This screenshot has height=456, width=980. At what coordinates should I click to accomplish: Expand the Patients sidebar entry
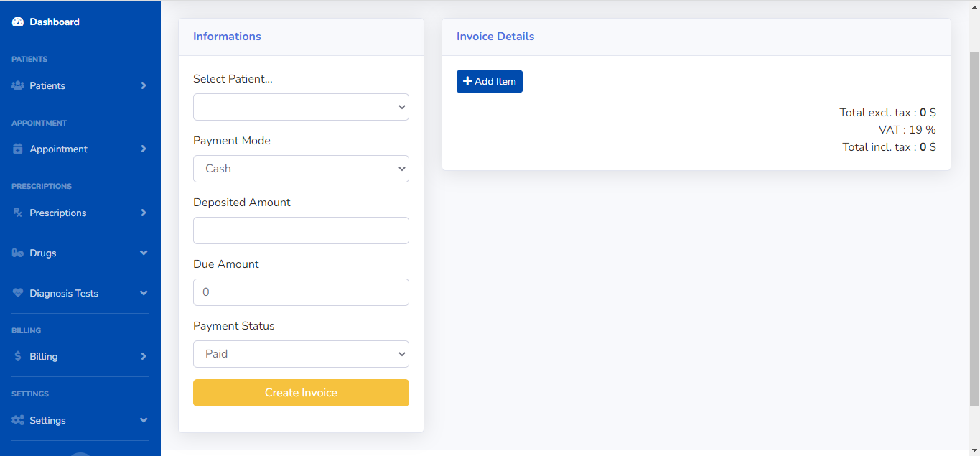pyautogui.click(x=143, y=85)
